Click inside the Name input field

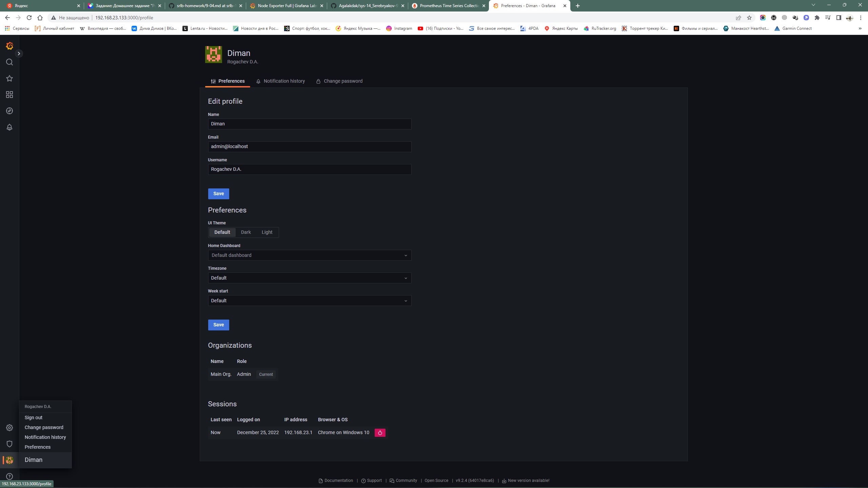[x=309, y=124]
